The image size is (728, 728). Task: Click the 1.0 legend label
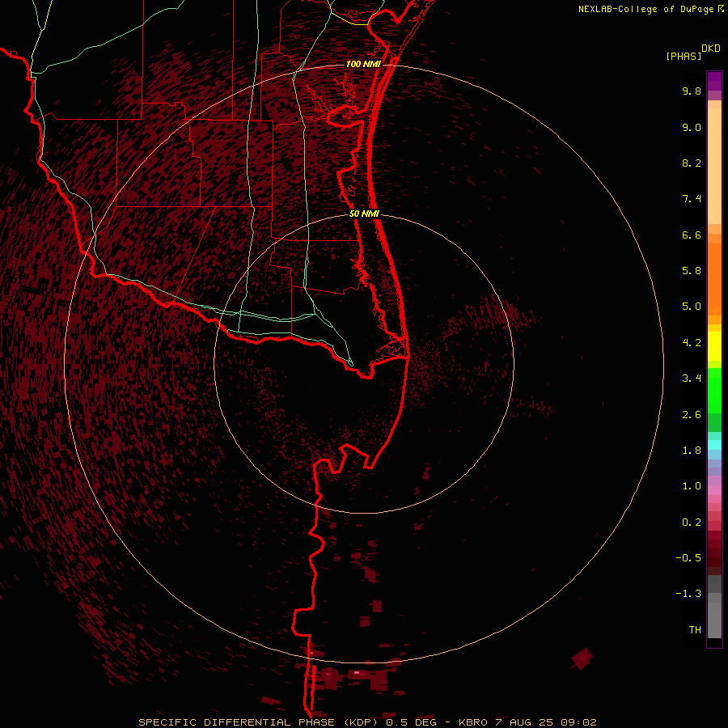pyautogui.click(x=692, y=486)
